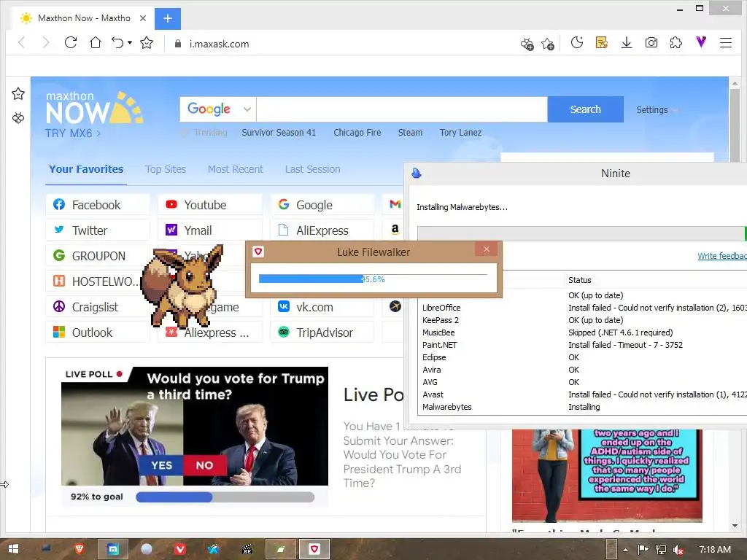Image resolution: width=747 pixels, height=560 pixels.
Task: Follow the TRY MX6 link
Action: 73,133
